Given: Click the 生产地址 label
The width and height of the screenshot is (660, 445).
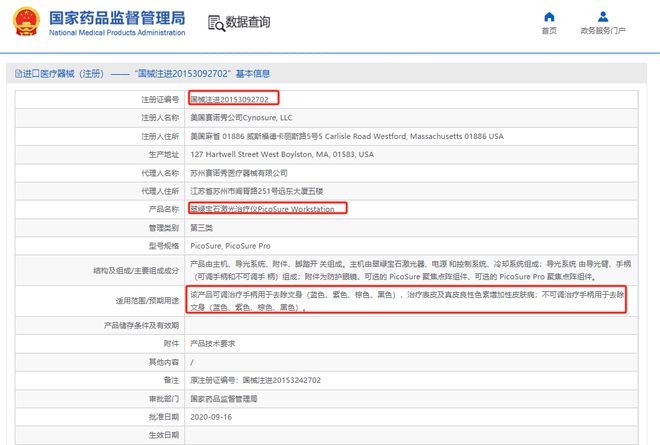Looking at the screenshot, I should point(164,155).
